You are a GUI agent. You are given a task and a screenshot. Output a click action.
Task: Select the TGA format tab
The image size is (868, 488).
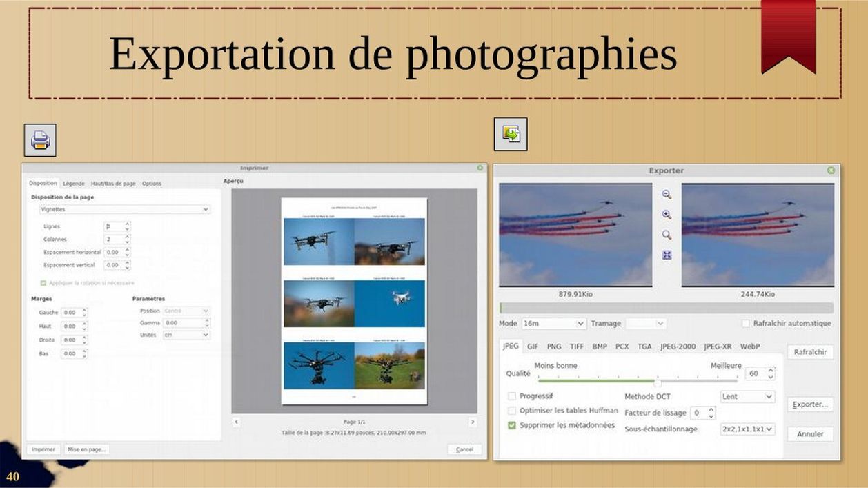(x=644, y=347)
